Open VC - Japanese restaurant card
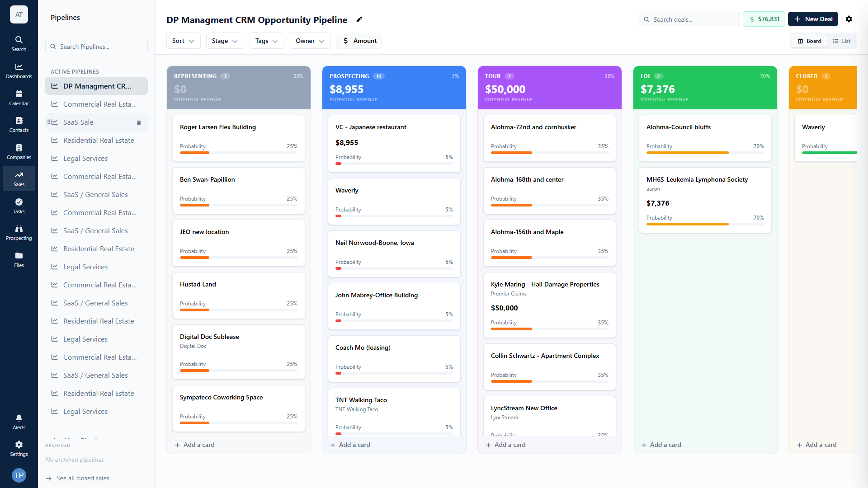868x488 pixels. [x=394, y=144]
